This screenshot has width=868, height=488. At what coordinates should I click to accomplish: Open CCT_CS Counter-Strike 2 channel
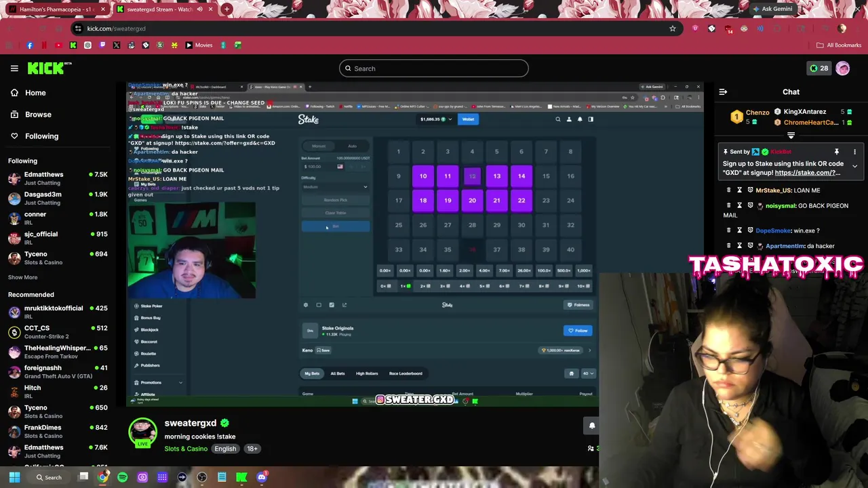[58, 332]
